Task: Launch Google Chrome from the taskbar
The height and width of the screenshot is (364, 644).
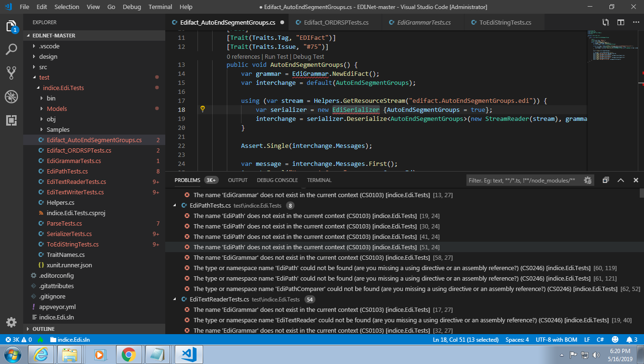Action: point(128,354)
